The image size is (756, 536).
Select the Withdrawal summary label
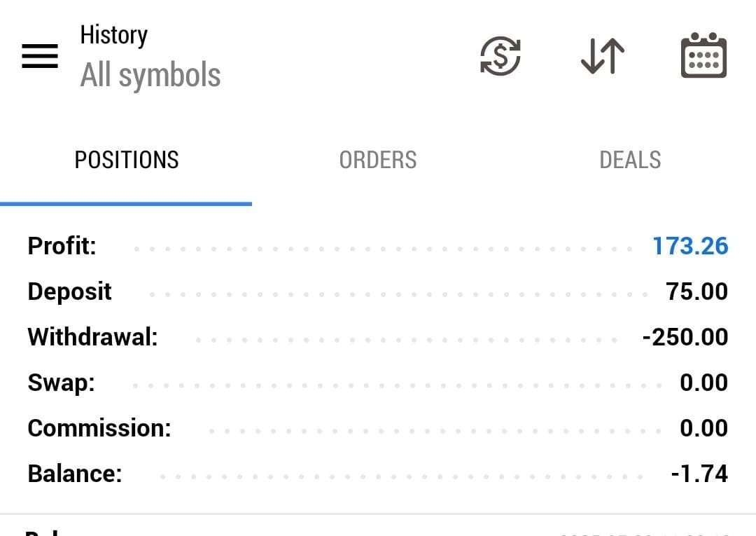(x=92, y=337)
